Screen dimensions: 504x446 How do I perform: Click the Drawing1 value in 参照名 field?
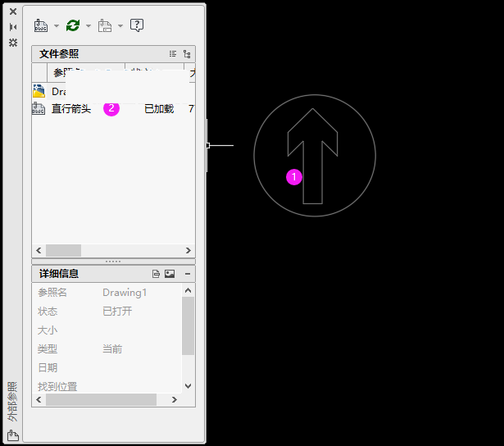(125, 293)
